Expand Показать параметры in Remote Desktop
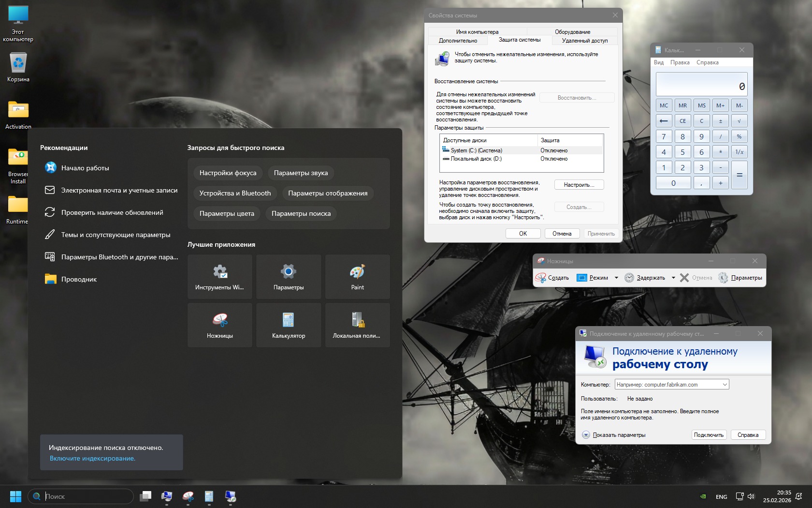812x508 pixels. tap(586, 435)
